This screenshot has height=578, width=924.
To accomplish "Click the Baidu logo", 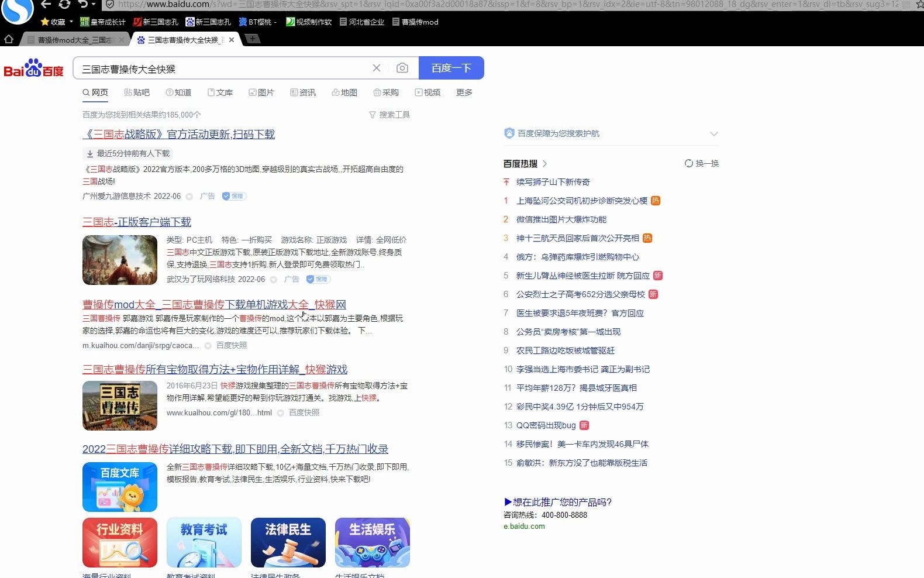I will (x=33, y=68).
